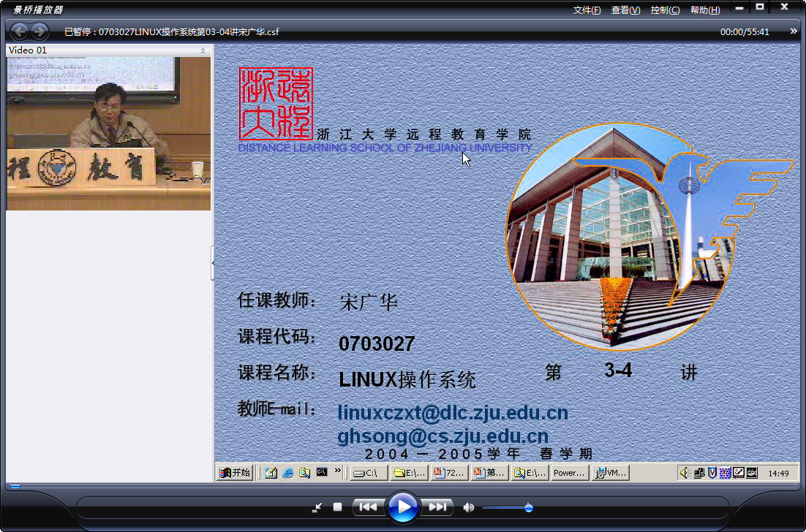Click the seek bar position handle
Viewport: 806px width, 532px height.
coord(15,486)
